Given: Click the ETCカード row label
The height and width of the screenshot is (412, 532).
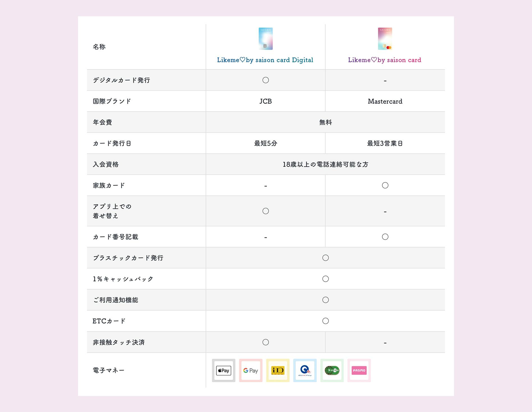Looking at the screenshot, I should pos(109,321).
